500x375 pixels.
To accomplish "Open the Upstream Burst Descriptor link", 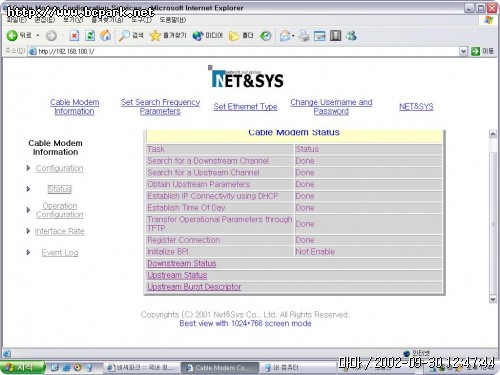I will pyautogui.click(x=194, y=287).
